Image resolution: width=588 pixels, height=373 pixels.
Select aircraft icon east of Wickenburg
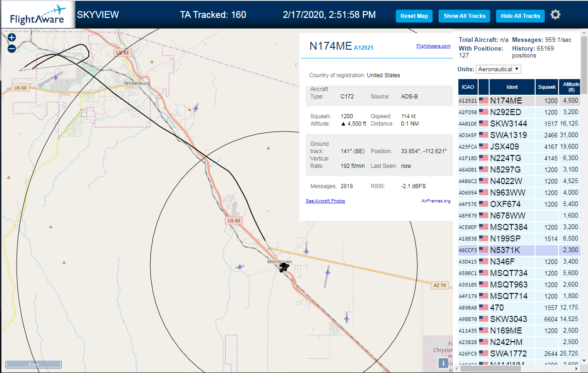[196, 108]
